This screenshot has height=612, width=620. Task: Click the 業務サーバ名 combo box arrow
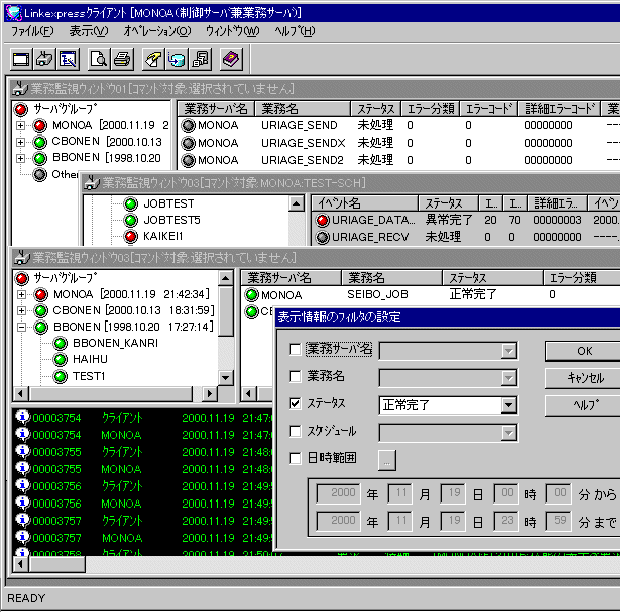508,351
